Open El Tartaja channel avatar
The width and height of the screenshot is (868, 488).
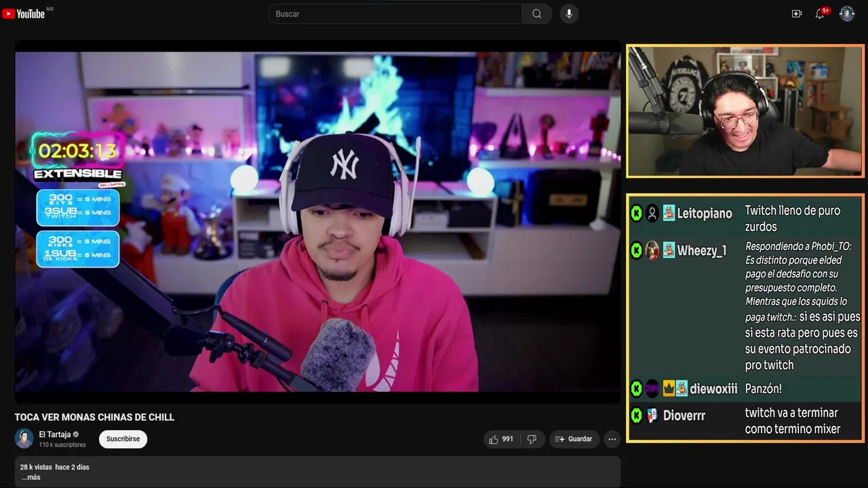click(x=24, y=439)
